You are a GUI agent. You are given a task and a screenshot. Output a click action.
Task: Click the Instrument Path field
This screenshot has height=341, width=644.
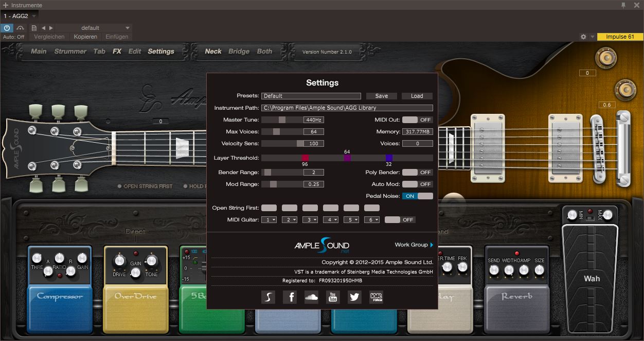pos(347,108)
